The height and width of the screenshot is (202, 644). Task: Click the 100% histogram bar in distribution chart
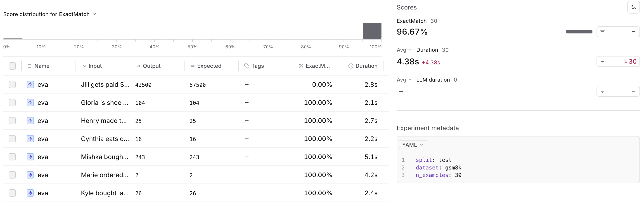pyautogui.click(x=372, y=31)
